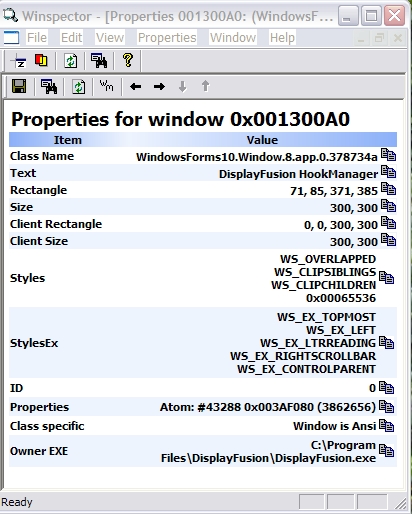The height and width of the screenshot is (514, 412).
Task: Click the WS_EX_RIGHTSCROLLBAR style entry
Action: pyautogui.click(x=303, y=356)
